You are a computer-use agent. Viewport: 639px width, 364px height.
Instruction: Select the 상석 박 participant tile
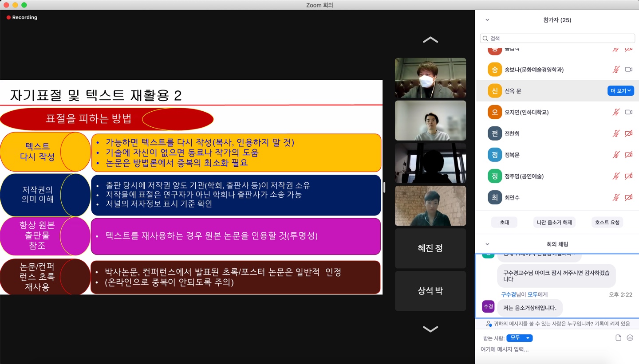430,291
